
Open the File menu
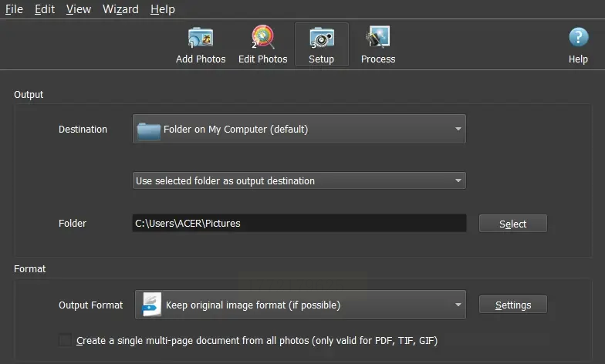(x=14, y=9)
